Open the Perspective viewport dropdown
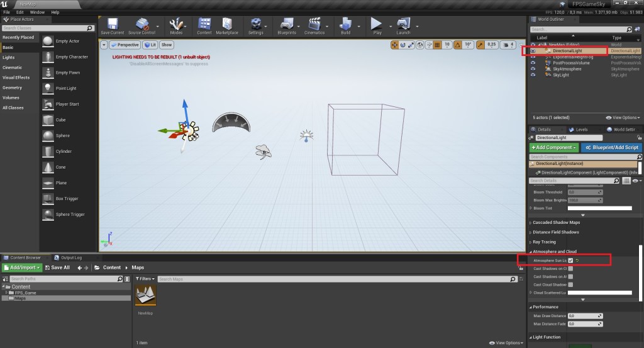644x348 pixels. pyautogui.click(x=125, y=45)
